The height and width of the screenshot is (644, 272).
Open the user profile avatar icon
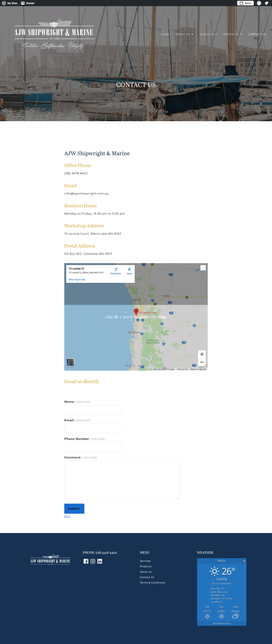259,3
